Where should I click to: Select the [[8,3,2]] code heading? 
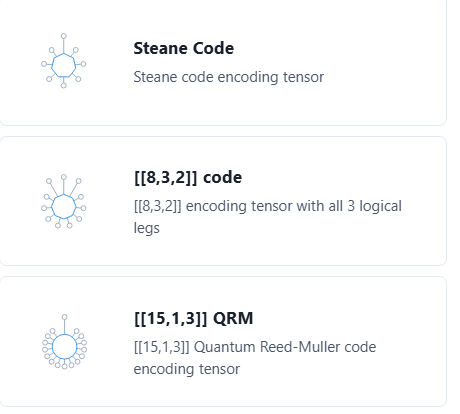[x=188, y=177]
